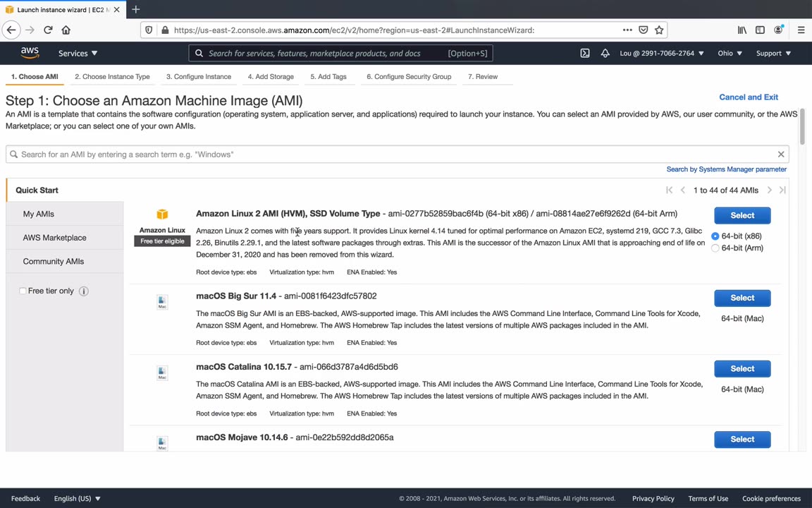Open the Lou account dropdown

click(x=662, y=53)
